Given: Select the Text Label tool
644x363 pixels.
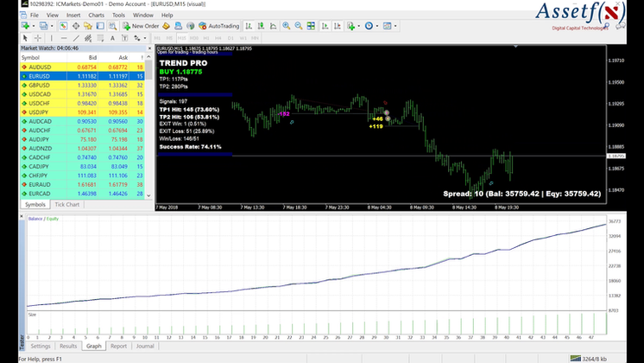Looking at the screenshot, I should pos(124,38).
